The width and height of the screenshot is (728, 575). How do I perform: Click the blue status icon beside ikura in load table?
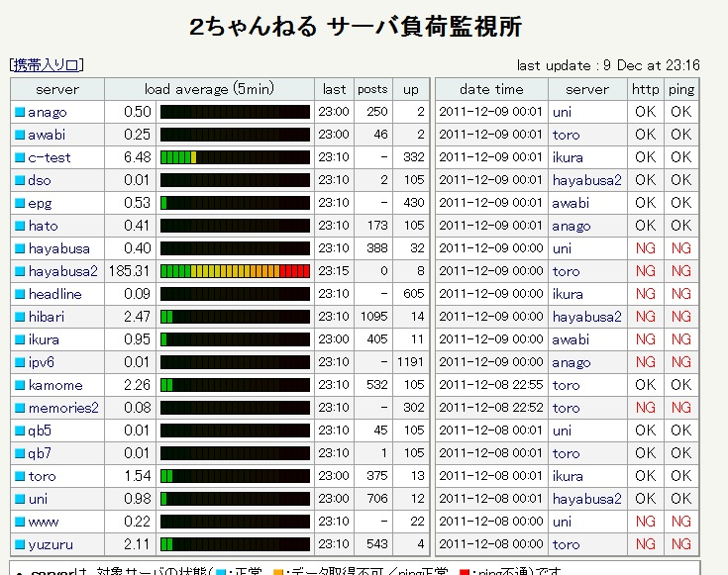20,339
